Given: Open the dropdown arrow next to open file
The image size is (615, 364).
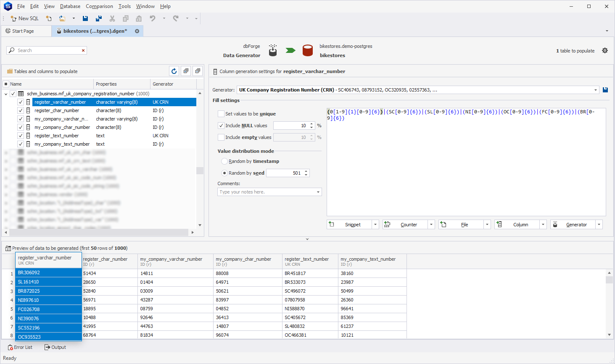Looking at the screenshot, I should [x=74, y=18].
